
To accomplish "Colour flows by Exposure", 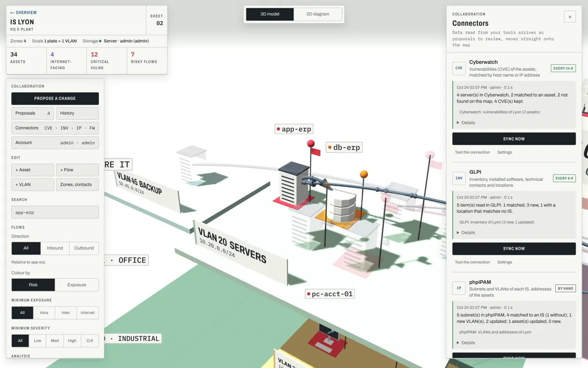I will coord(77,285).
